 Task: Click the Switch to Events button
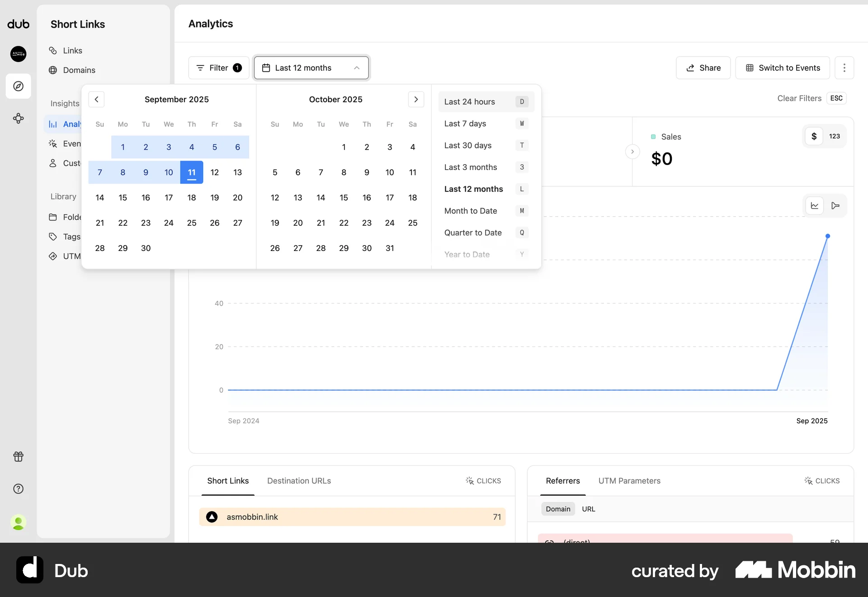pyautogui.click(x=783, y=68)
